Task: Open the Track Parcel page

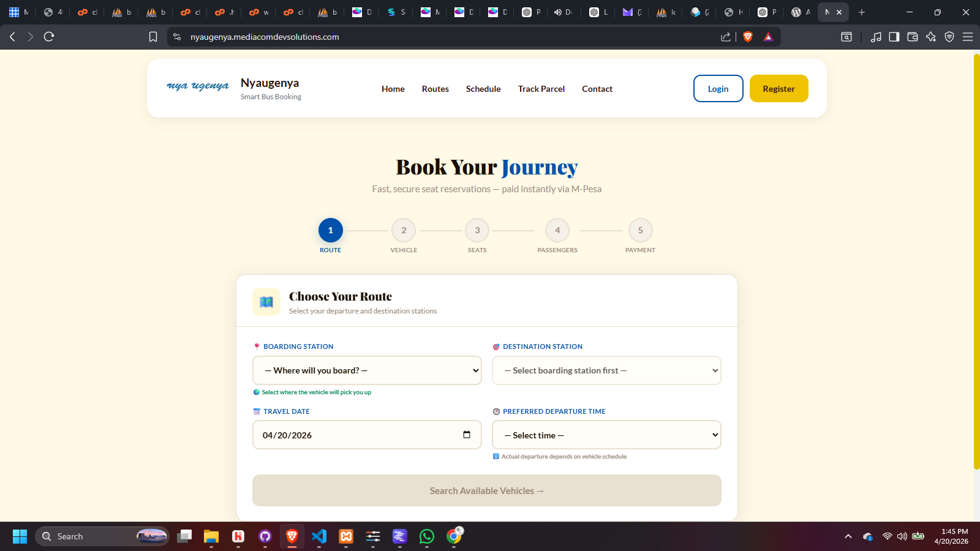Action: pos(541,89)
